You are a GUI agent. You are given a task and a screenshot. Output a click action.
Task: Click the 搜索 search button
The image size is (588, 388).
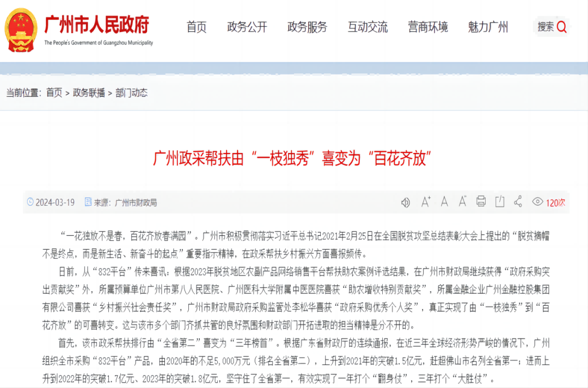tap(552, 27)
